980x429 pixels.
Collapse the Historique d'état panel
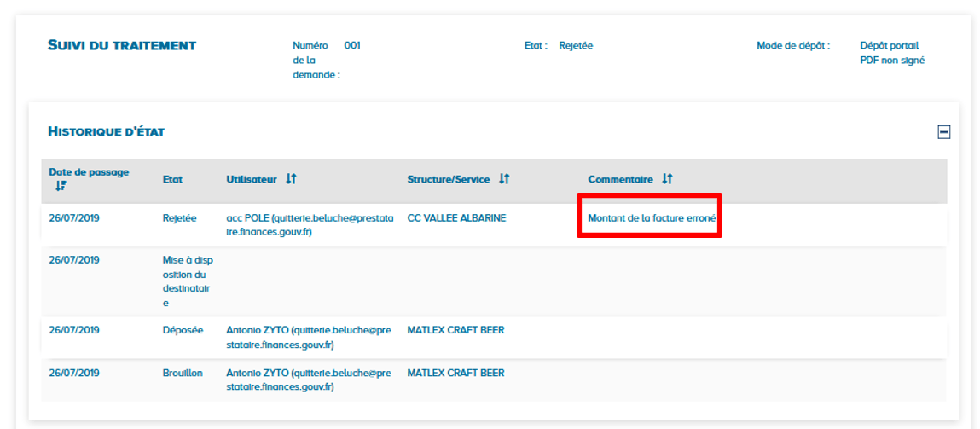943,132
